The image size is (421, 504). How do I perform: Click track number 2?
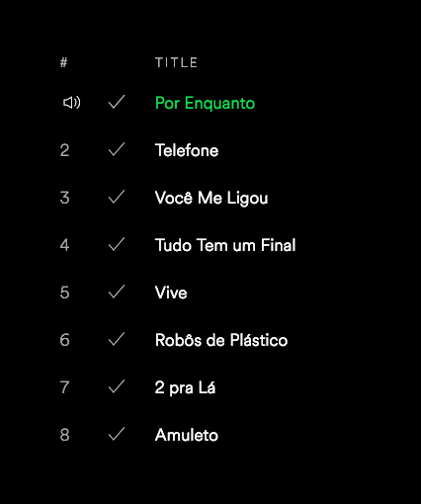(x=64, y=150)
